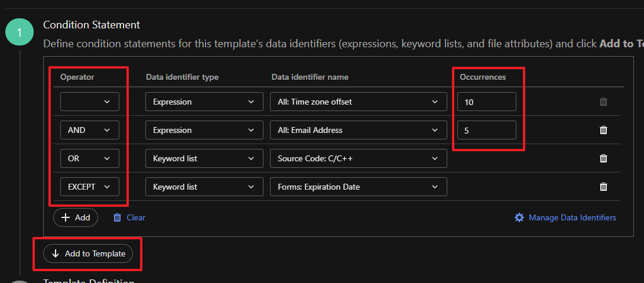Image resolution: width=644 pixels, height=283 pixels.
Task: Open the Time zone offset identifier dropdown
Action: 358,102
